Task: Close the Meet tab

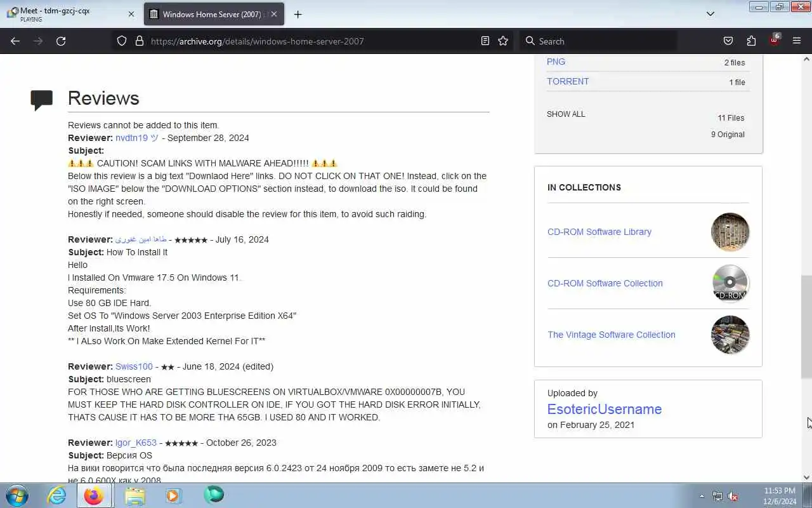Action: 131,14
